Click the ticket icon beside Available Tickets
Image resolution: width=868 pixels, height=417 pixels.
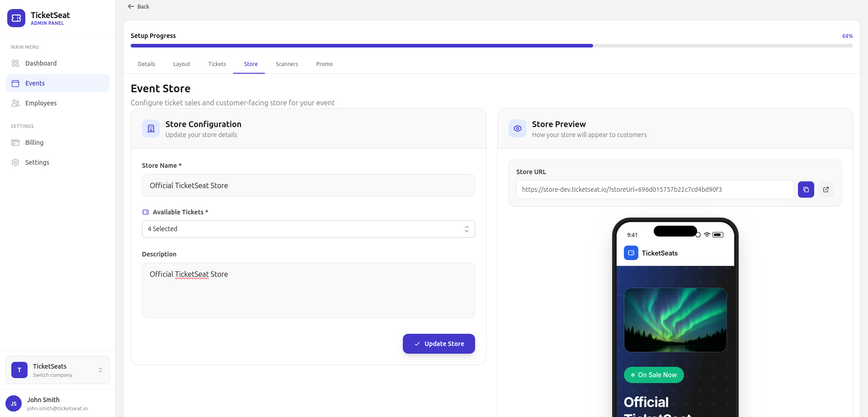pos(146,212)
